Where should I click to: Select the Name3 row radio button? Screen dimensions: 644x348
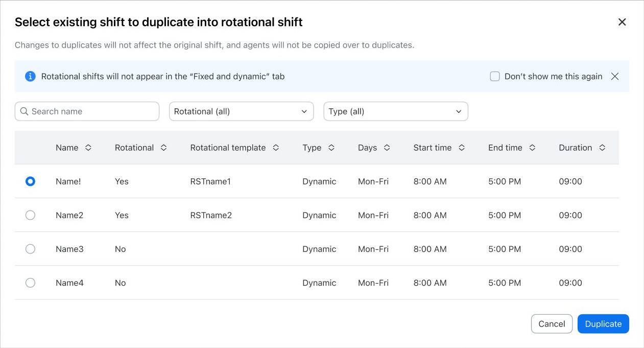click(30, 249)
